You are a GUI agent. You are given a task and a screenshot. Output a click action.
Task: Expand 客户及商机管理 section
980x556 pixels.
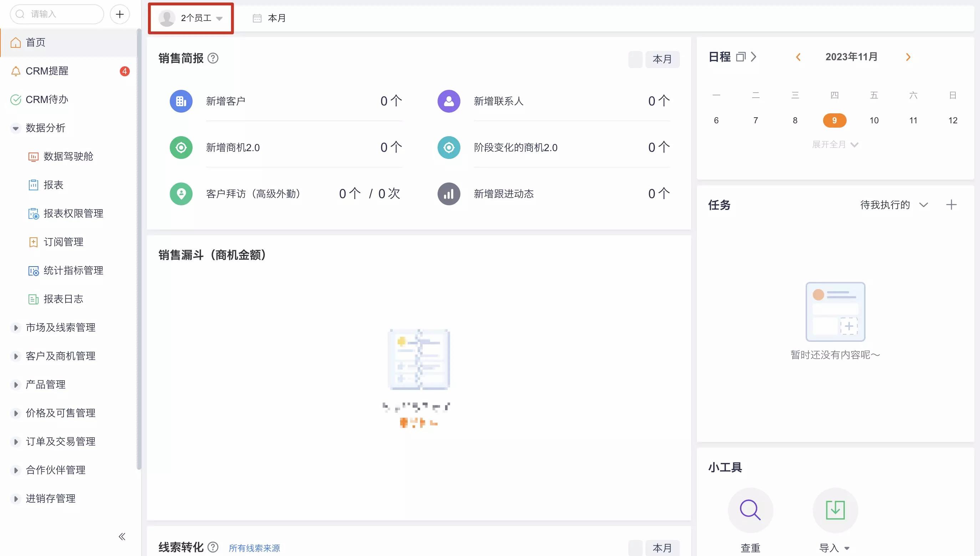tap(16, 356)
